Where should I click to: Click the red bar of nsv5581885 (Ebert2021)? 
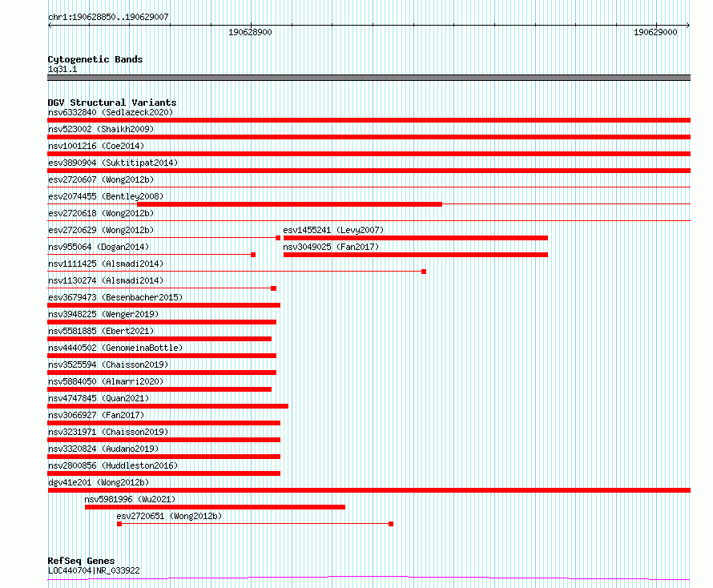coord(159,339)
